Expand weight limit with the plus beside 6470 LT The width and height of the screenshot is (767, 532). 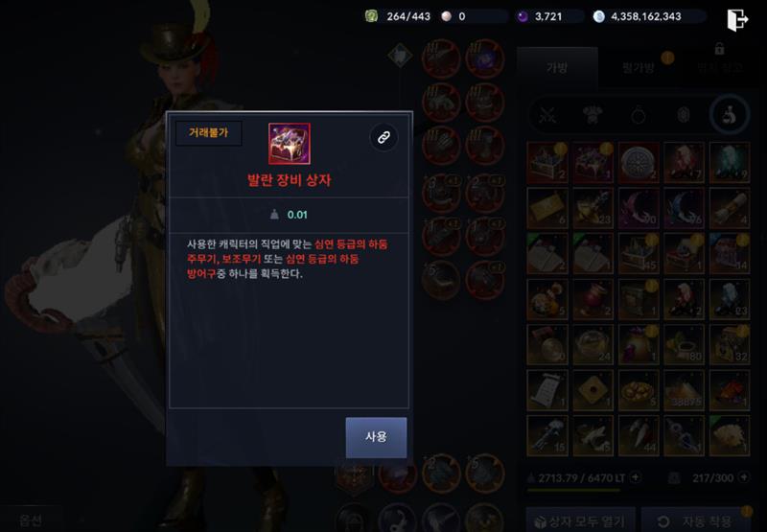(x=636, y=476)
